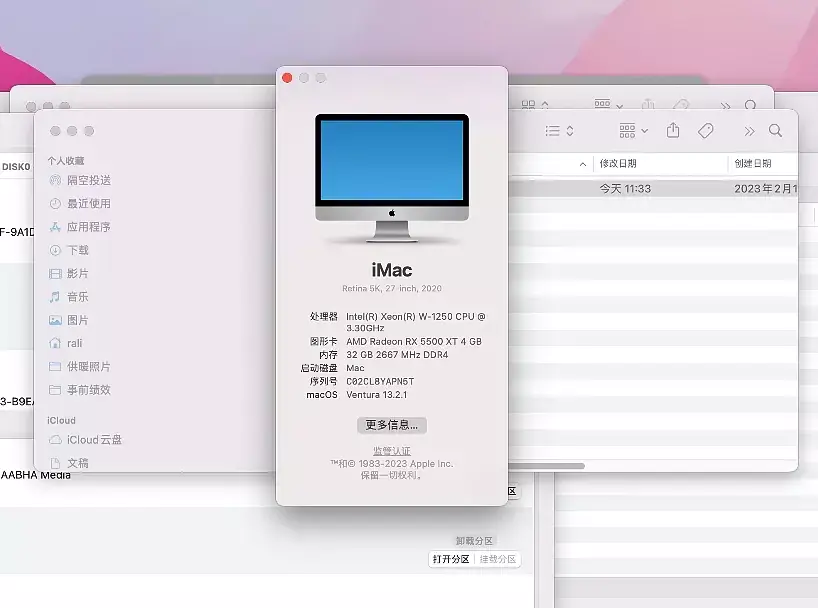Image resolution: width=818 pixels, height=608 pixels.
Task: Open the 下载 folder in the sidebar
Action: pyautogui.click(x=69, y=251)
